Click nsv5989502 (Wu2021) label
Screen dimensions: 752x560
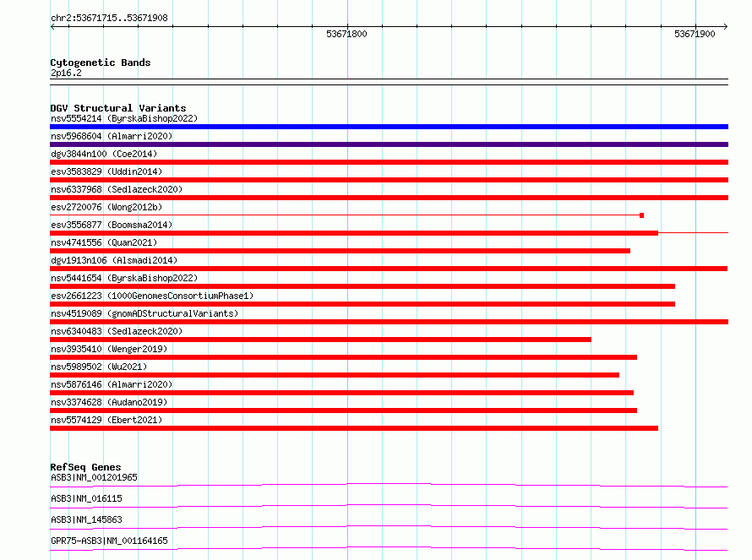(99, 367)
